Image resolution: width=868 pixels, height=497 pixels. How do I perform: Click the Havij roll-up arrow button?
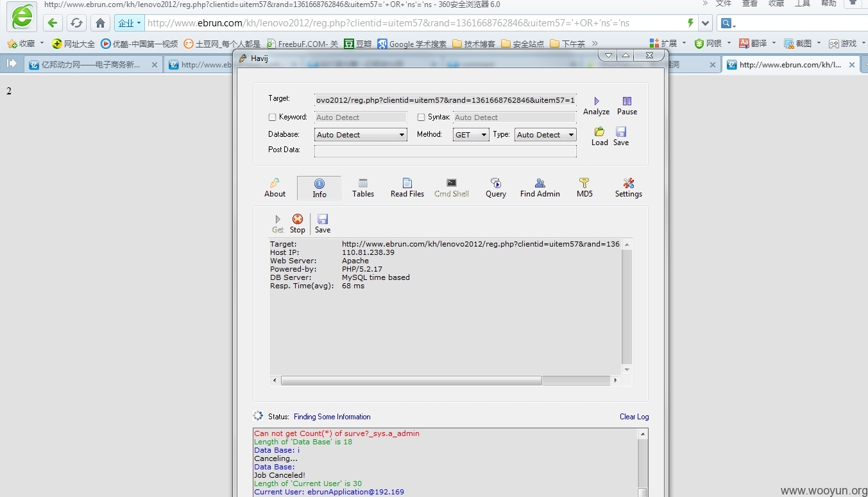tap(625, 55)
